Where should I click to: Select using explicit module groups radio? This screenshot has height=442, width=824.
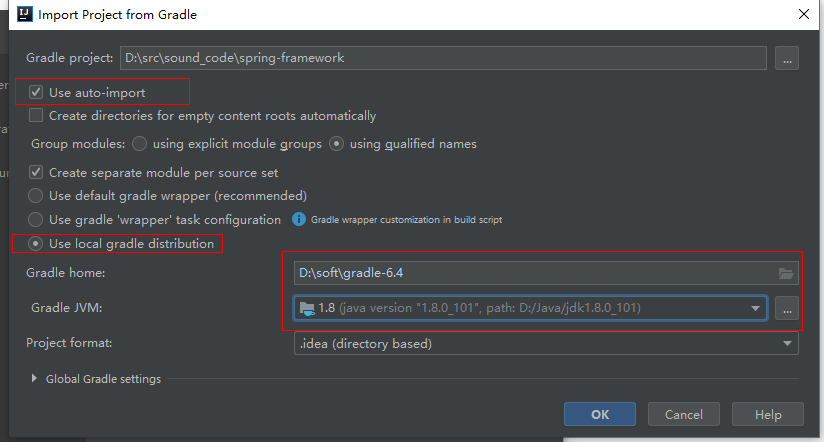click(139, 144)
